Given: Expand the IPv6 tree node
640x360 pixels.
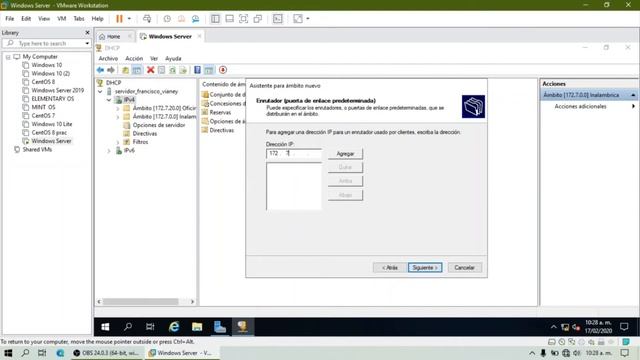Looking at the screenshot, I should (109, 151).
